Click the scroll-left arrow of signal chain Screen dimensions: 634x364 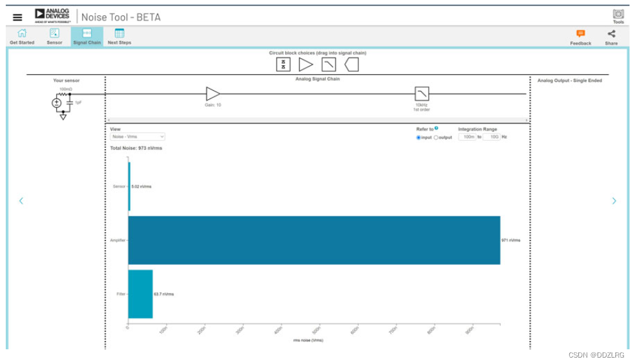point(108,120)
